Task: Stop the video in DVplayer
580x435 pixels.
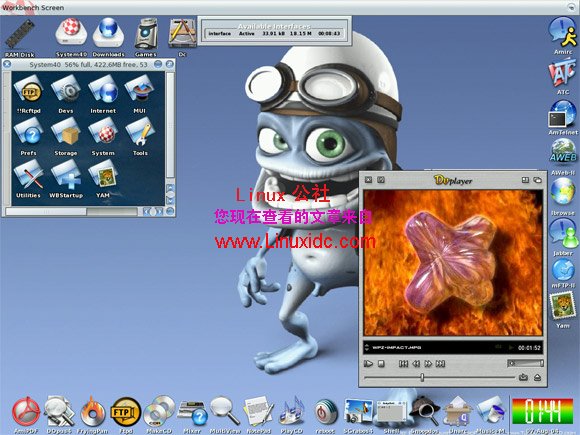Action: point(381,364)
